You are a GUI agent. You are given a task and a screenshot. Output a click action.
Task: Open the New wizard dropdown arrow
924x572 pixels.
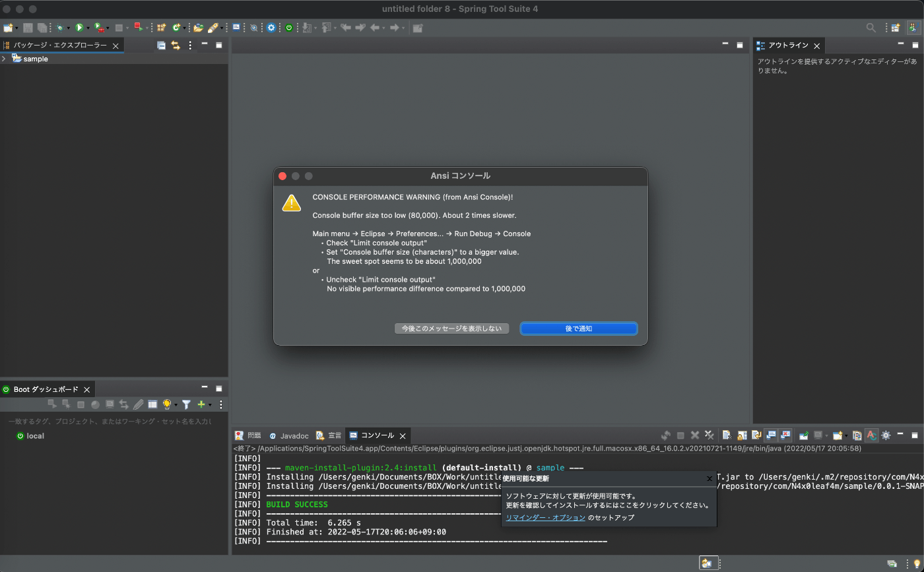point(16,28)
